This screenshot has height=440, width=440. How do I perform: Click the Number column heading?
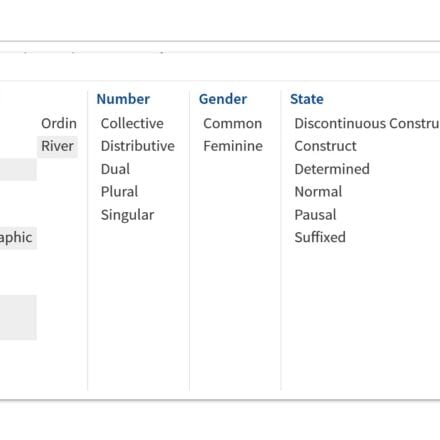tap(123, 99)
